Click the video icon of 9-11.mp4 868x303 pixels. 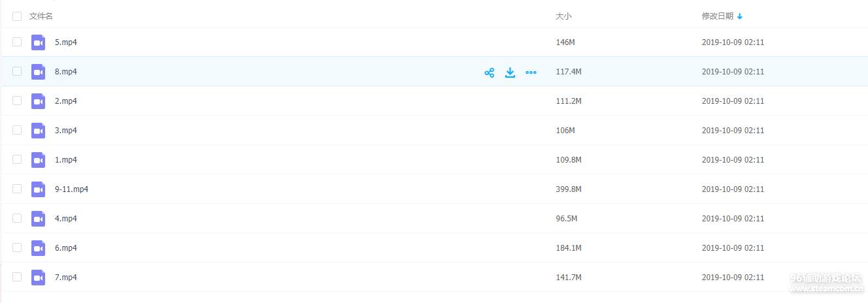point(38,189)
